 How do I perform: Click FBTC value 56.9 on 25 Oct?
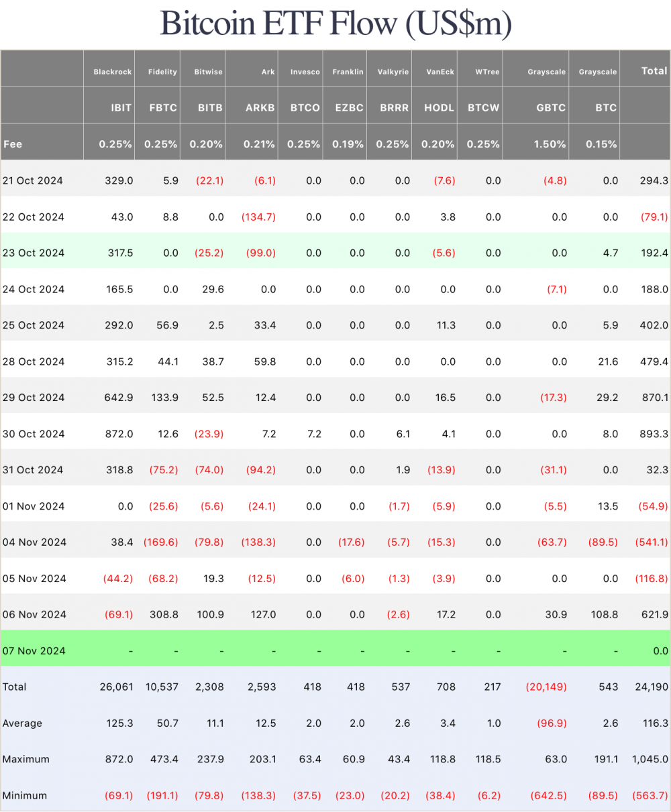pos(166,325)
